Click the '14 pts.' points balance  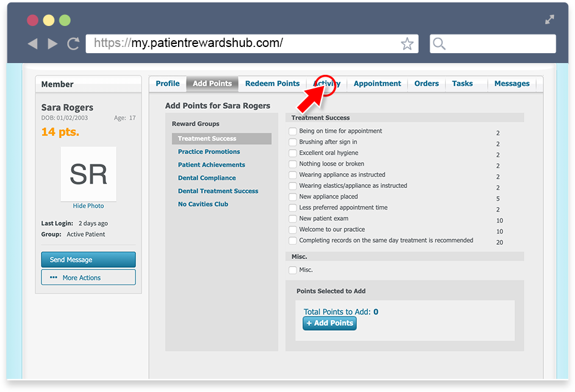[x=60, y=132]
